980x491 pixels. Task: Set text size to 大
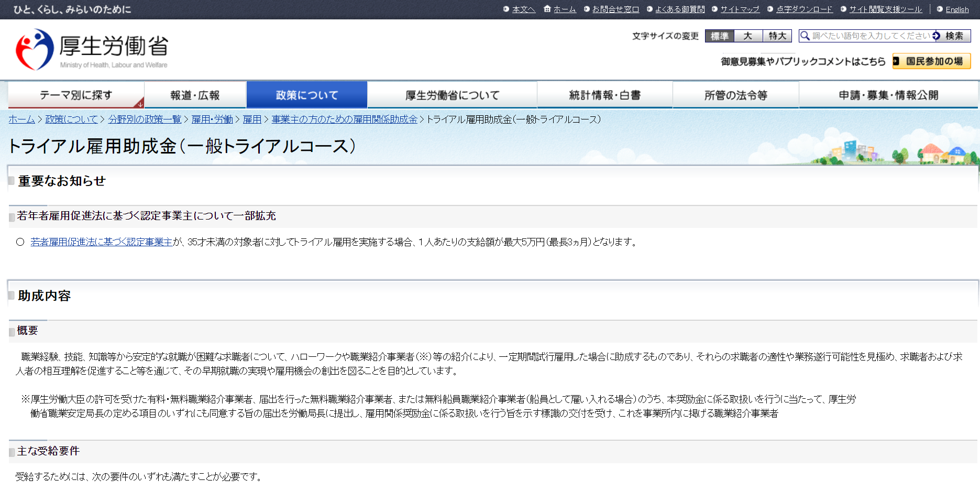click(x=748, y=36)
